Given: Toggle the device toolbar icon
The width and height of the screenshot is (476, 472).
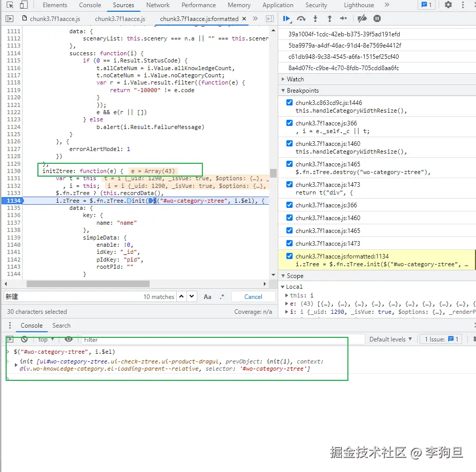Looking at the screenshot, I should [24, 5].
